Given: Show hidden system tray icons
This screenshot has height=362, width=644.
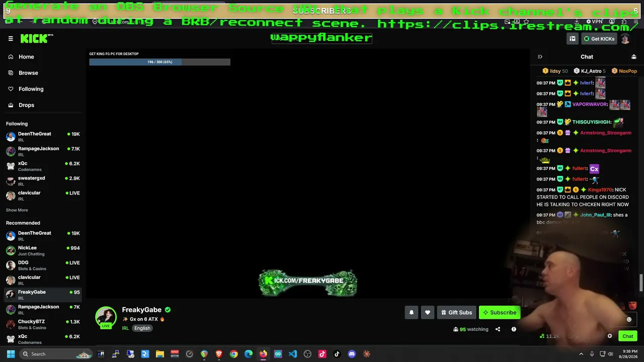Looking at the screenshot, I should [581, 354].
